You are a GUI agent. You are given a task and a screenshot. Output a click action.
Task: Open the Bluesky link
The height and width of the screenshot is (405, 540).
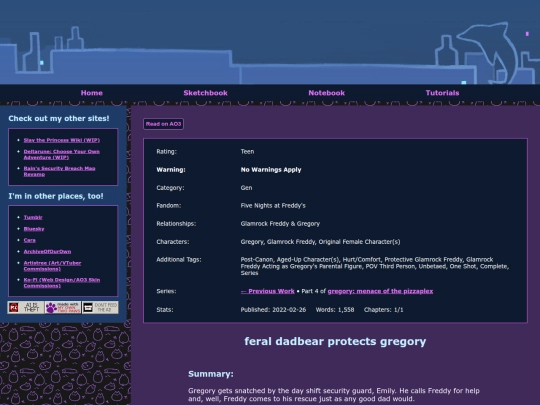34,229
